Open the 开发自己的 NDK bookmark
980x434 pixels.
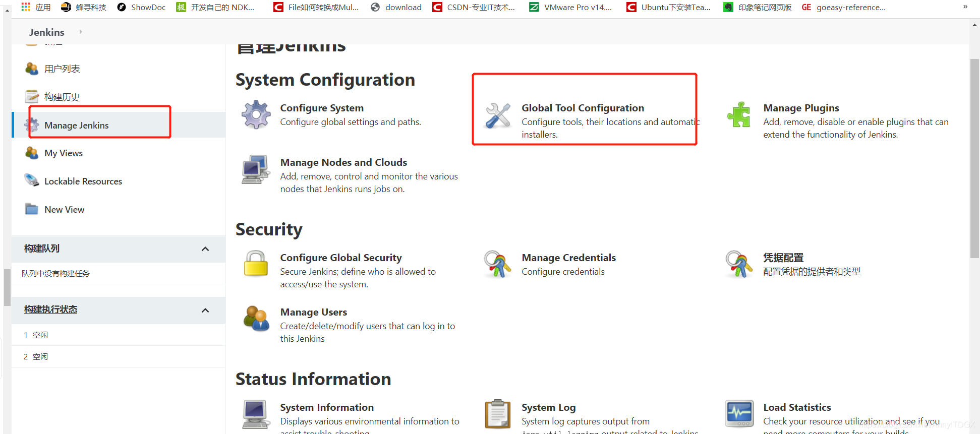[215, 7]
